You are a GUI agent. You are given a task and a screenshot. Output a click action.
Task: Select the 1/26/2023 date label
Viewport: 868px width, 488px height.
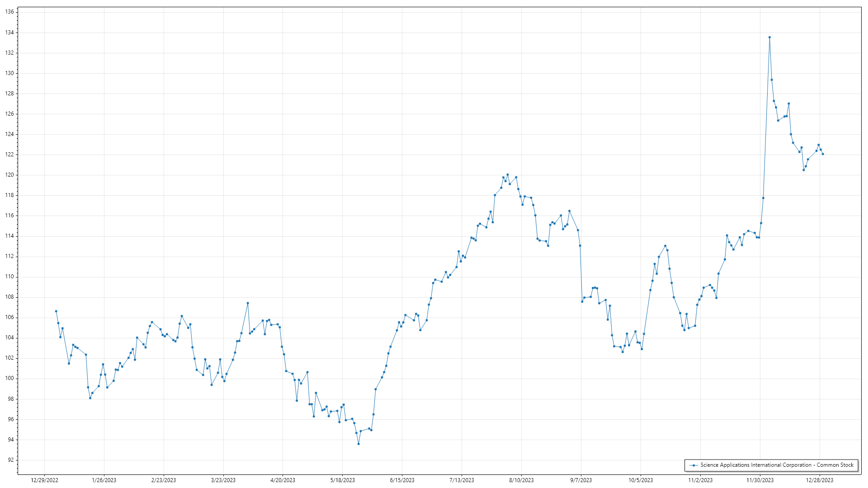click(x=104, y=480)
